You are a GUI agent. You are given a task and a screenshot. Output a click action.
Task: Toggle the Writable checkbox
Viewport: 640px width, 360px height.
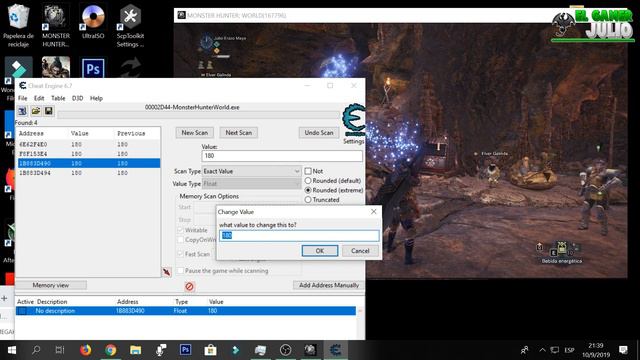(180, 230)
